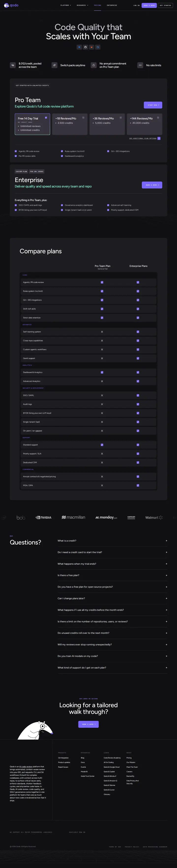Expand 'Can I change plans later?' question
This screenshot has width=177, height=868.
(x=112, y=598)
